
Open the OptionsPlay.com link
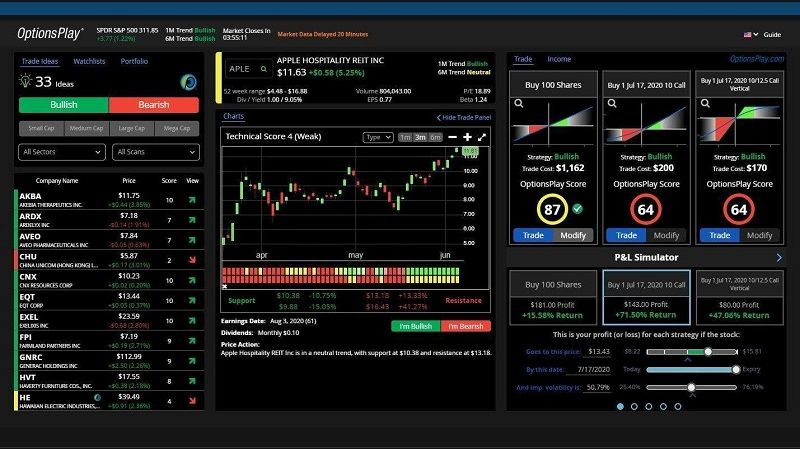click(757, 59)
